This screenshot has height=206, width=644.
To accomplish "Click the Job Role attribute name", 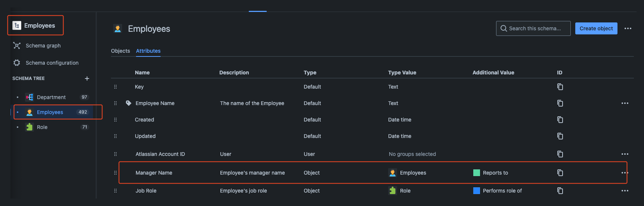I will pyautogui.click(x=146, y=191).
